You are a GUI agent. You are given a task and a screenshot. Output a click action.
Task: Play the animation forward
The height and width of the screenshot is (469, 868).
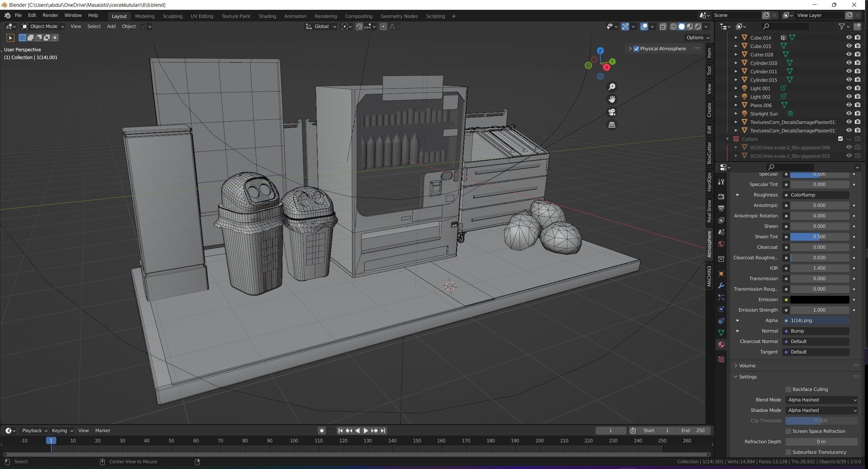[x=366, y=431]
